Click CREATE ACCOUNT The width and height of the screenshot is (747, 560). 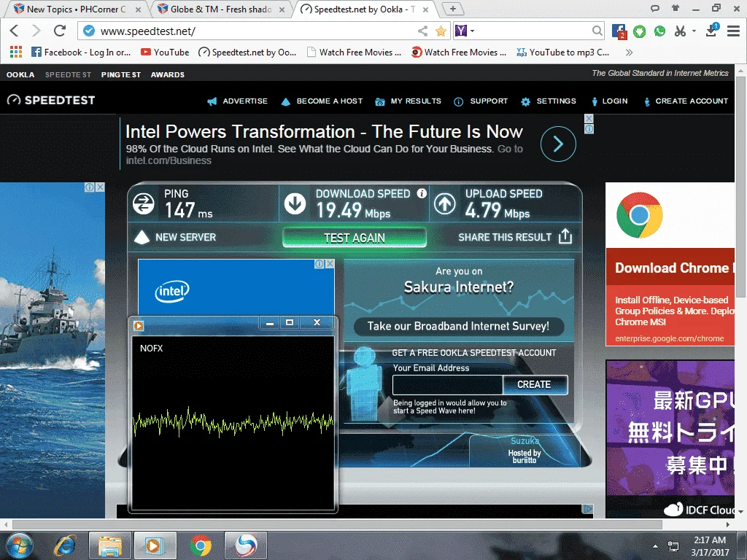click(x=686, y=101)
